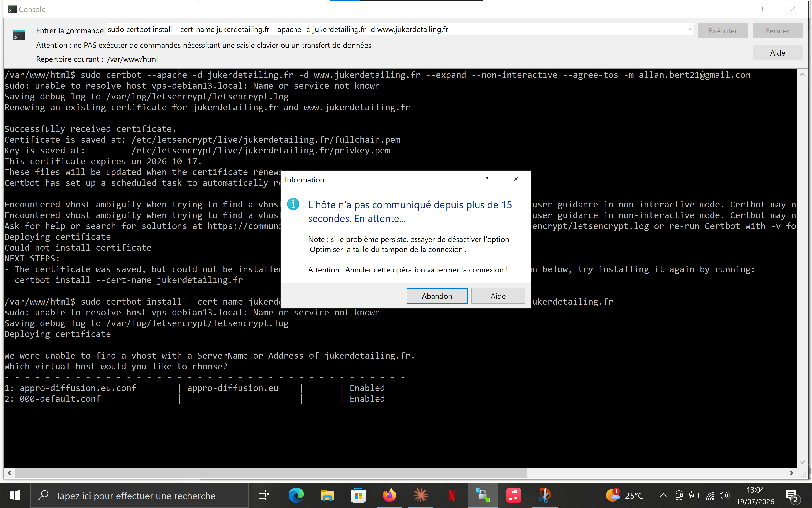Open Firefox from the taskbar
Screen dimensions: 812x508
pos(389,495)
